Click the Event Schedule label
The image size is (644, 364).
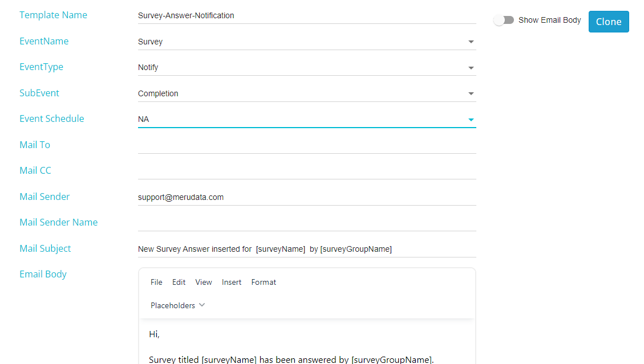(52, 118)
